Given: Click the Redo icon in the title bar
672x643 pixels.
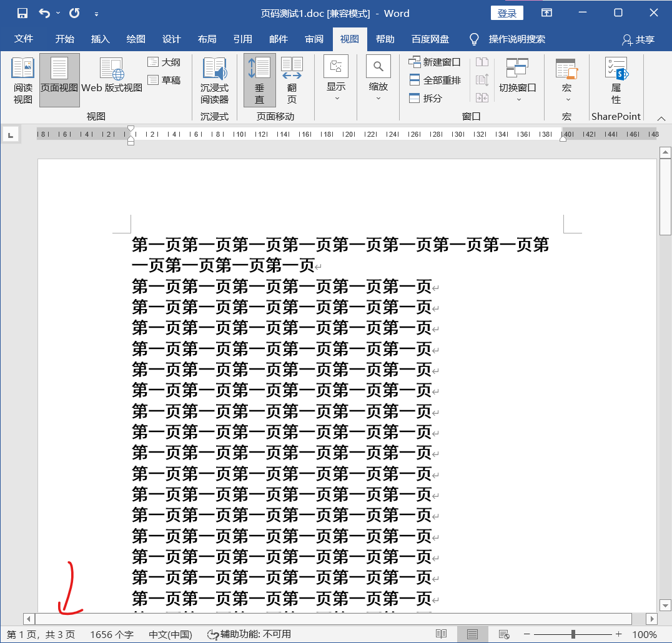Looking at the screenshot, I should (x=74, y=13).
